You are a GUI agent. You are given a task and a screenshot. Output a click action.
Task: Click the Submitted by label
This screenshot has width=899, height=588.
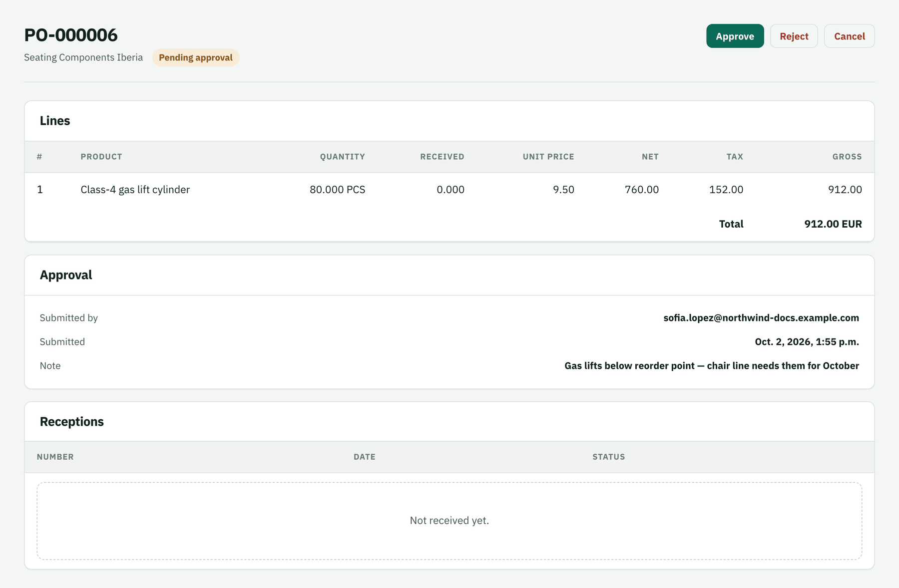pos(69,318)
